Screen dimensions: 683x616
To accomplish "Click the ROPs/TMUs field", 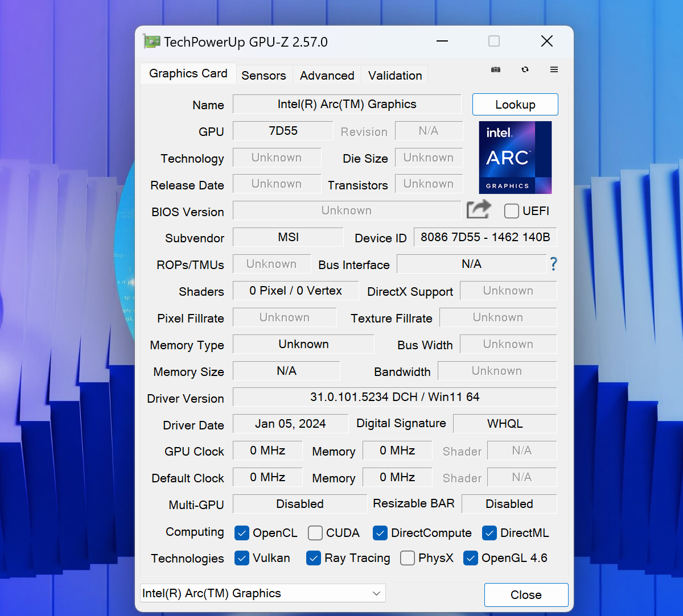I will click(271, 264).
